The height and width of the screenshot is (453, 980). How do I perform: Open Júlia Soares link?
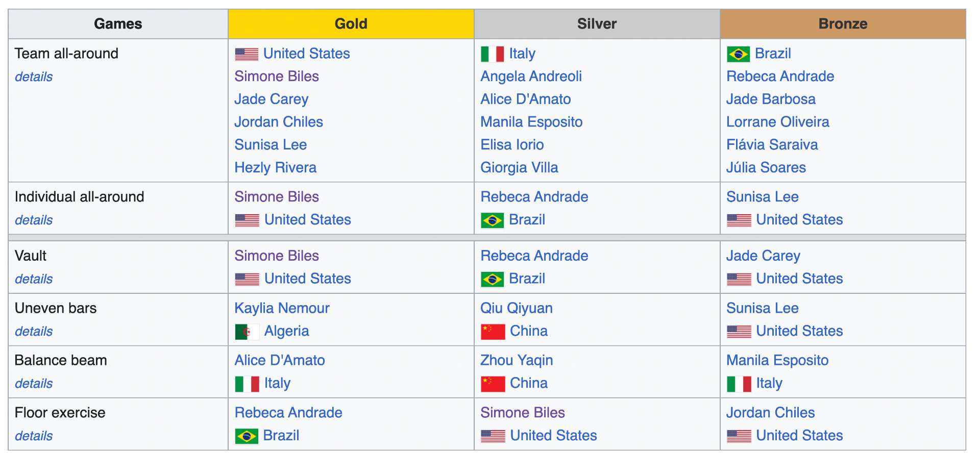pos(766,167)
